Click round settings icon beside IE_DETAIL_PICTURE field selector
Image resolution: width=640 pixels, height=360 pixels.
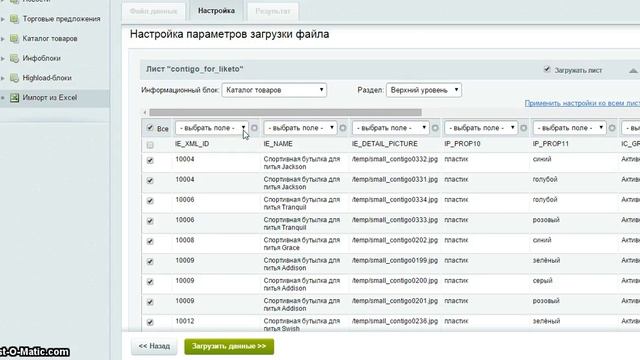(435, 128)
